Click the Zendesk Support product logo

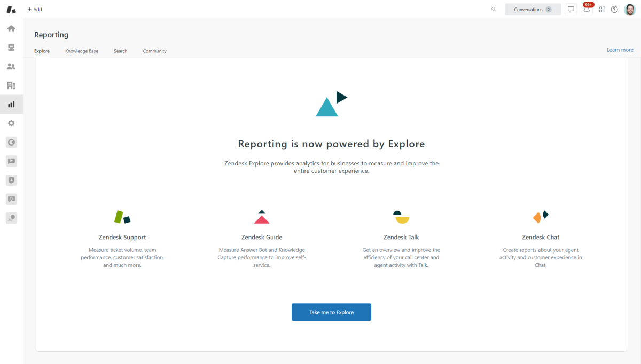click(x=122, y=217)
